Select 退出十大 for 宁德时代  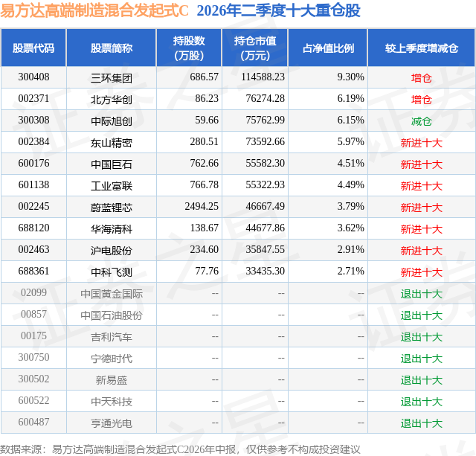(422, 359)
